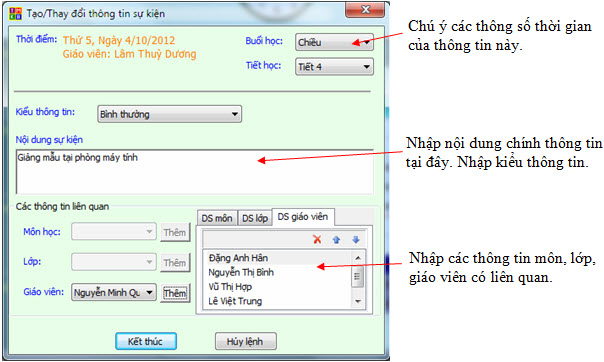Click the Kết thúc button
Image resolution: width=604 pixels, height=362 pixels.
[x=146, y=341]
